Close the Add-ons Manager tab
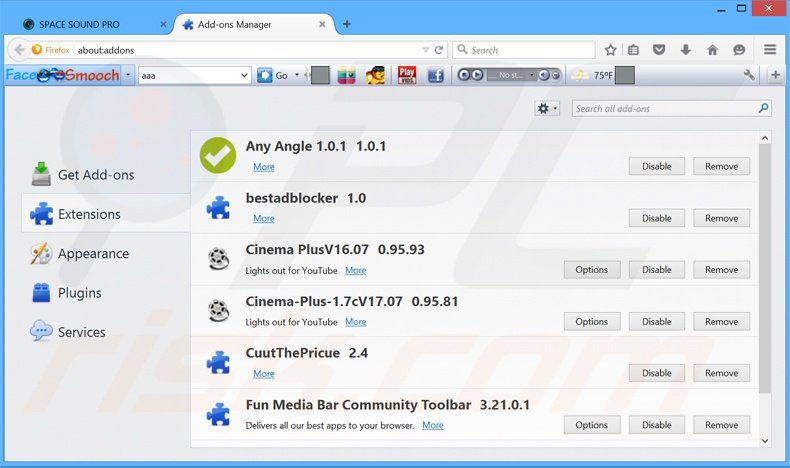 322,24
